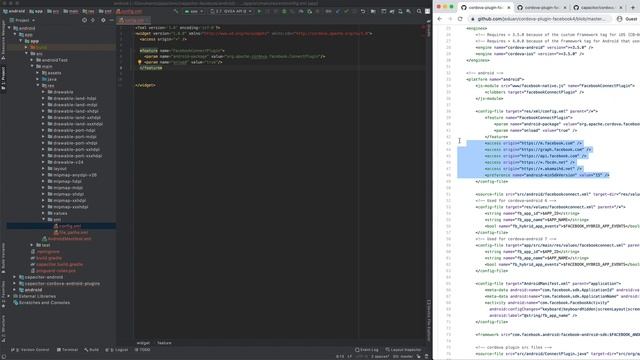
Task: Select file_paths.xml in project tree
Action: tap(71, 232)
